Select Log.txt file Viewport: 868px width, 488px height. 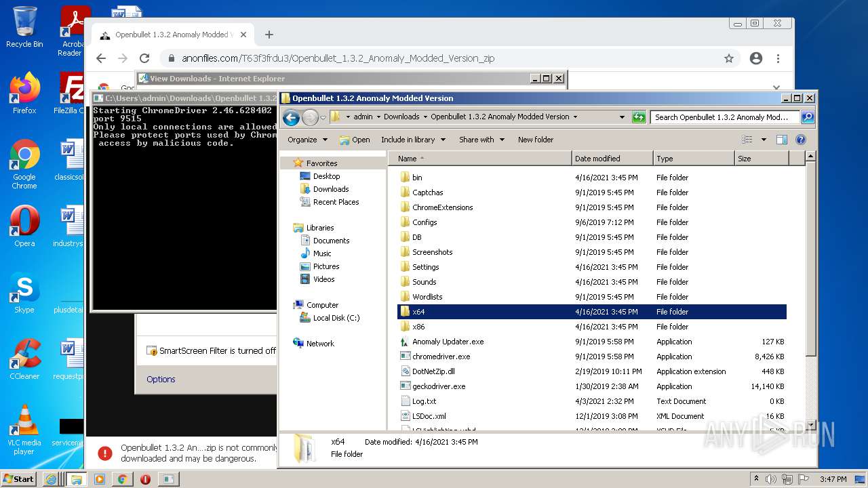pos(424,401)
